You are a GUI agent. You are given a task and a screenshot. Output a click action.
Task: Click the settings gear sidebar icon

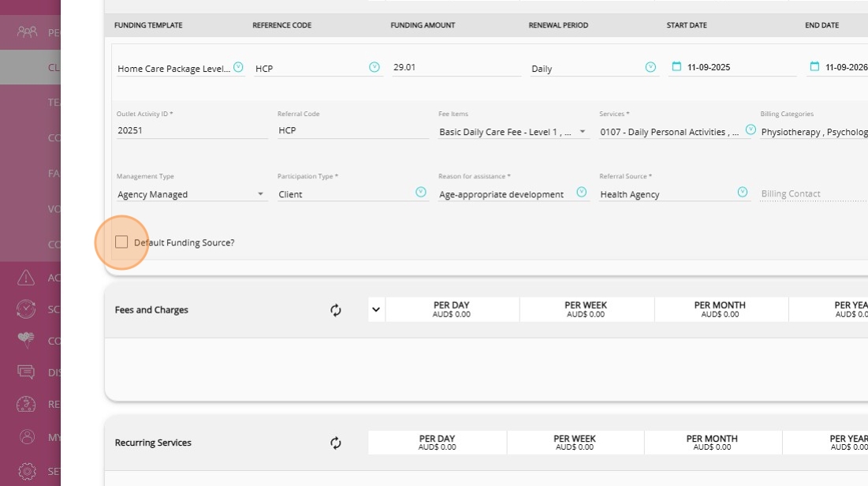(27, 471)
